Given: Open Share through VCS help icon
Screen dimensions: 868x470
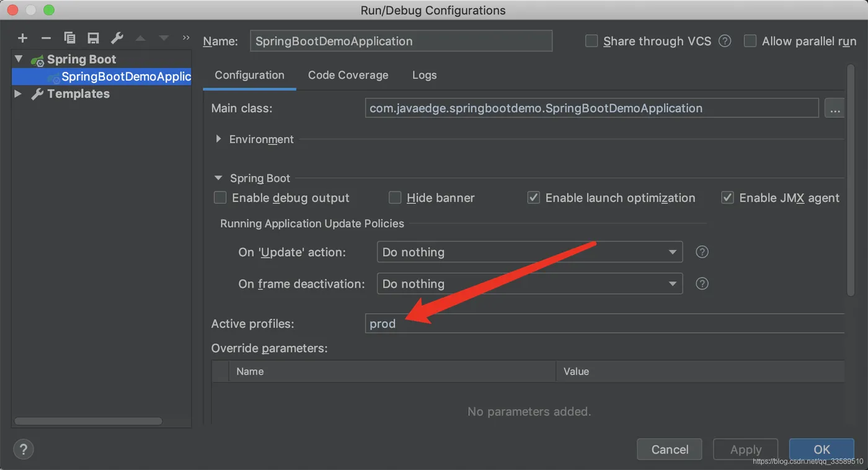Looking at the screenshot, I should click(x=725, y=41).
